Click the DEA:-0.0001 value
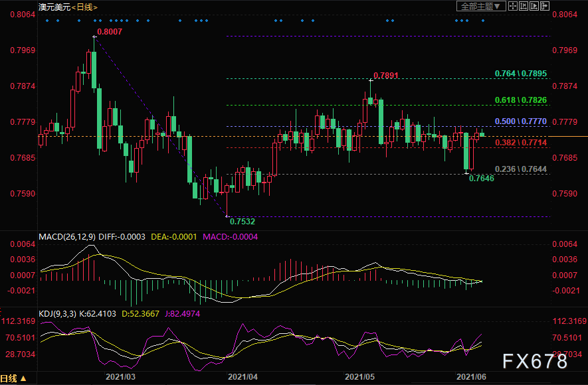The width and height of the screenshot is (588, 385). (x=173, y=237)
